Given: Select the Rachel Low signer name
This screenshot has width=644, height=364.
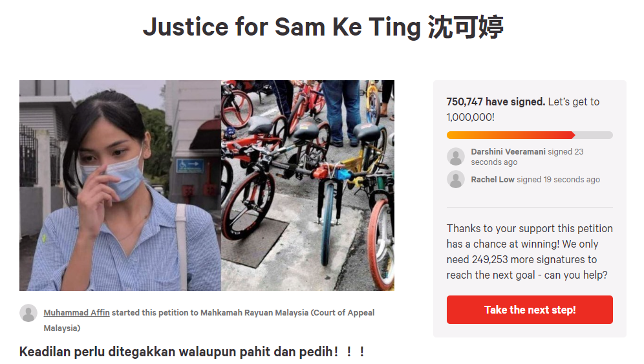Looking at the screenshot, I should pyautogui.click(x=493, y=180).
